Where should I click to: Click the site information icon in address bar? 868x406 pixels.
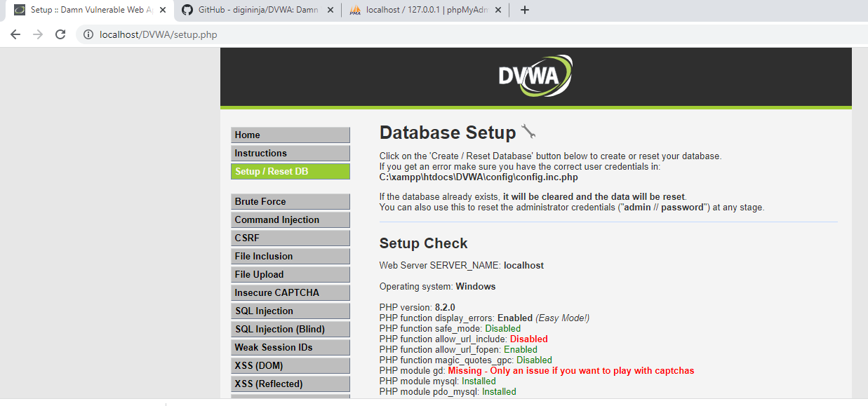[x=88, y=34]
